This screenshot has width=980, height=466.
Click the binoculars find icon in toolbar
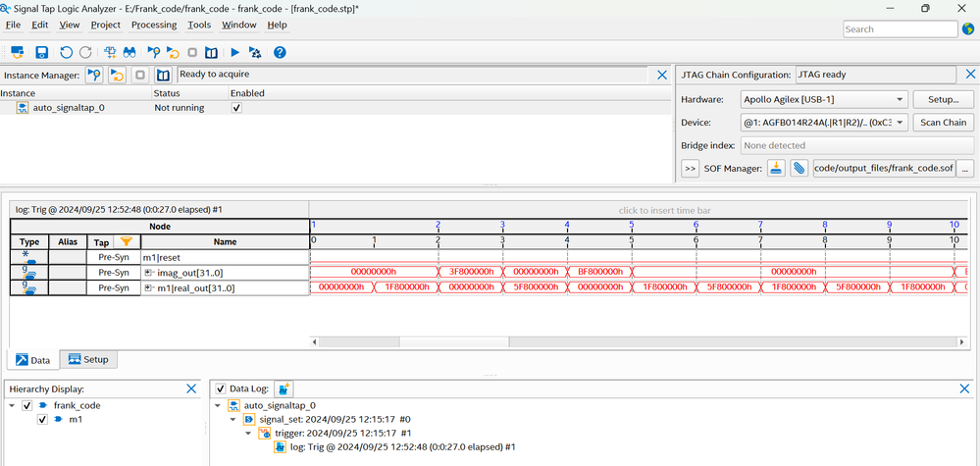[x=129, y=52]
